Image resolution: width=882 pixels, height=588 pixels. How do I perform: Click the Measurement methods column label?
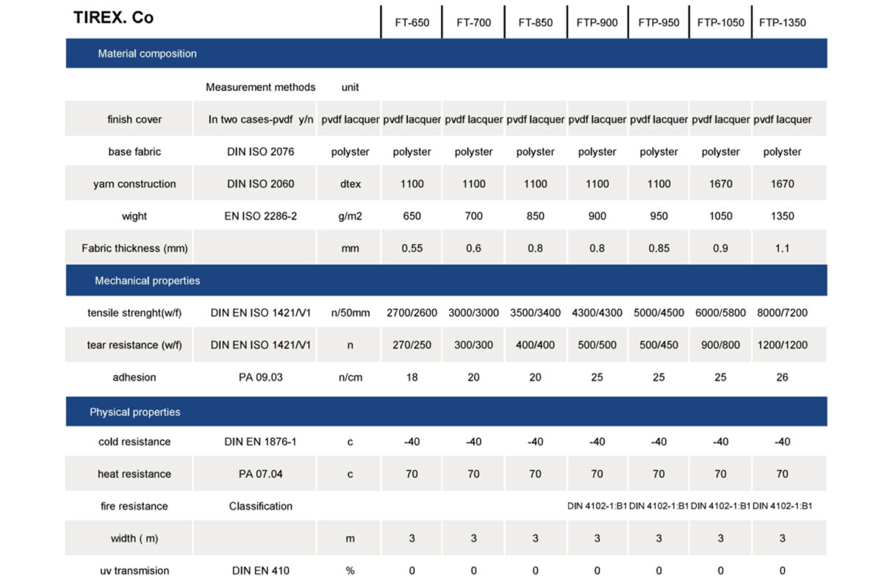click(x=260, y=87)
